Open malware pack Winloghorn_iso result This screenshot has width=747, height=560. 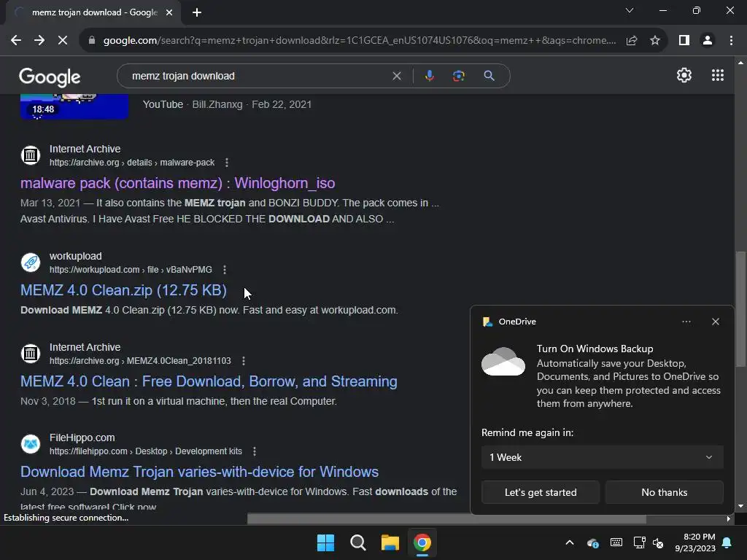pos(177,183)
